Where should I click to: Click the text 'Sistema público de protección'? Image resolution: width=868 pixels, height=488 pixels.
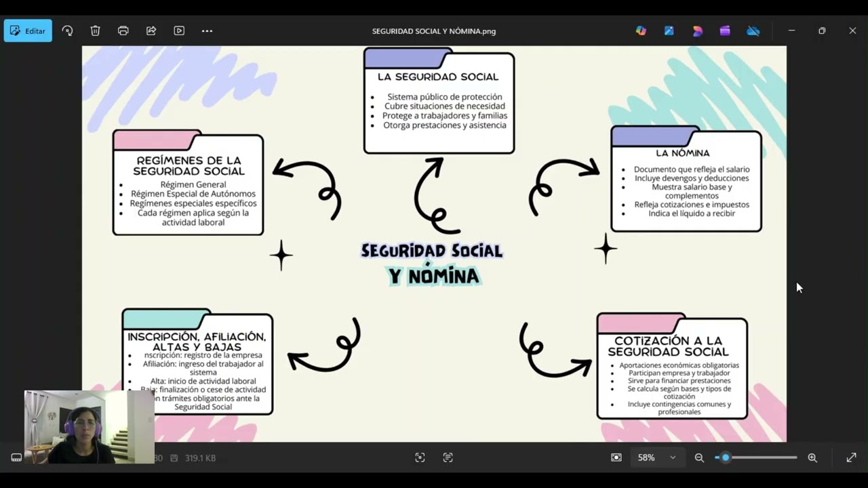point(445,97)
